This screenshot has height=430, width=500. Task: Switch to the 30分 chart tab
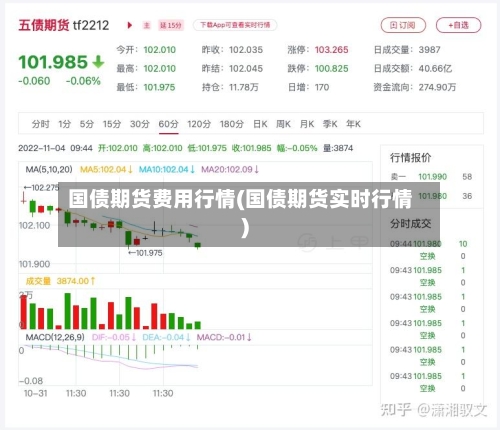click(x=140, y=124)
